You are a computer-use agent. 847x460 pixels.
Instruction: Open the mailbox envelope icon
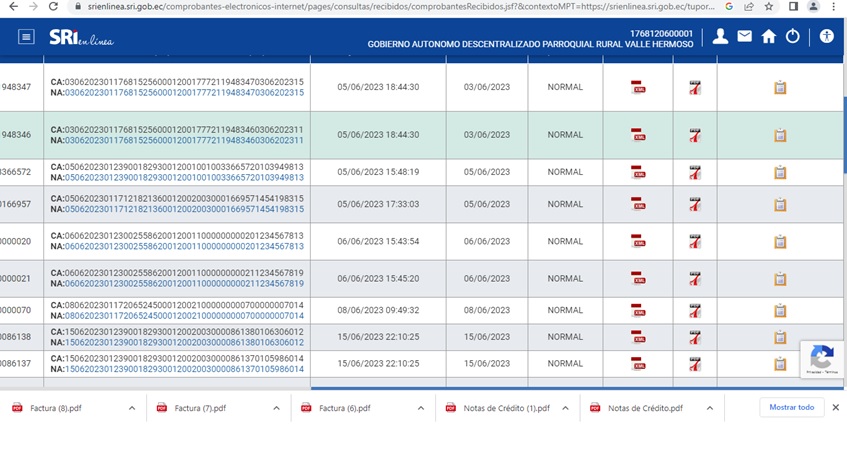744,37
